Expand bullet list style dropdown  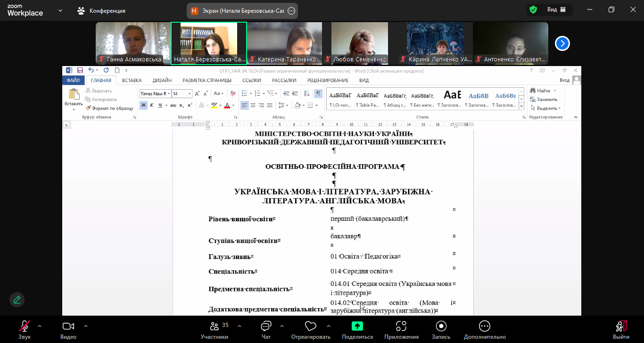[x=251, y=93]
